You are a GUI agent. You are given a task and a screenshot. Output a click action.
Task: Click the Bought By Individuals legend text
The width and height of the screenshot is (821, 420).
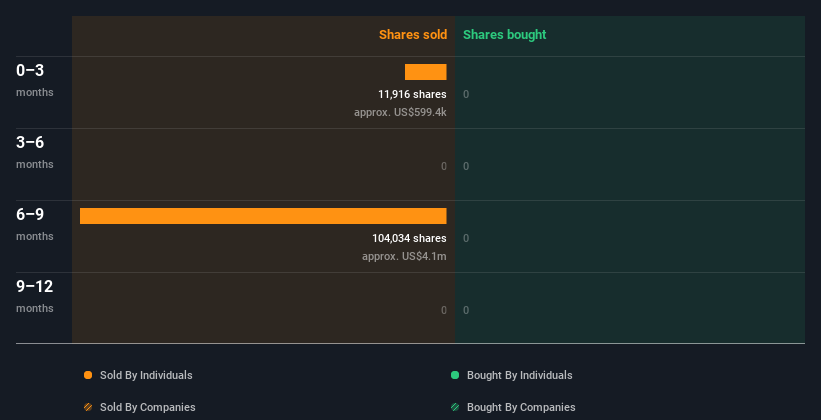click(x=519, y=375)
